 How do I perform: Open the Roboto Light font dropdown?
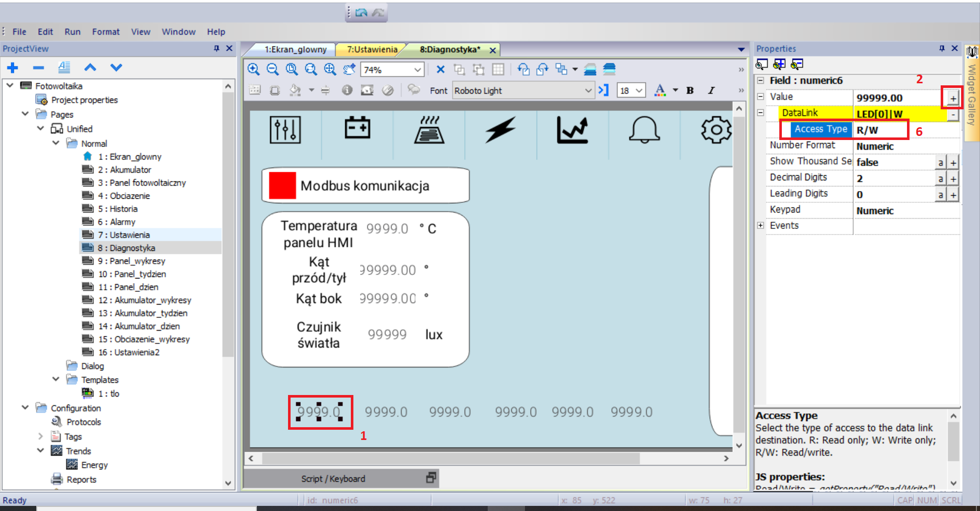click(523, 90)
